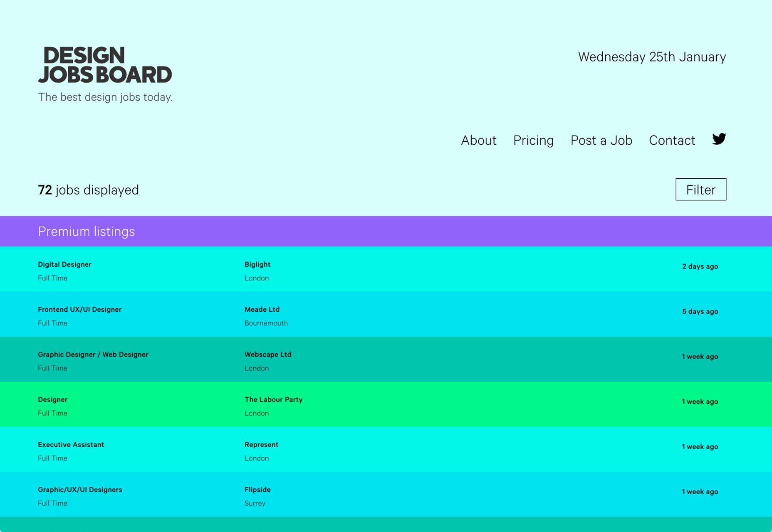The width and height of the screenshot is (772, 532).
Task: Open the About page
Action: coord(478,140)
